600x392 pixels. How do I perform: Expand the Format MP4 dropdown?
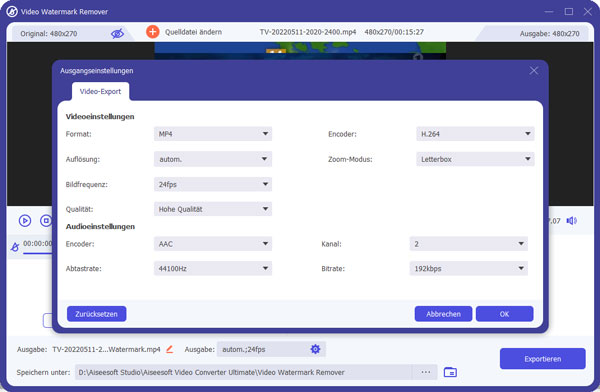pyautogui.click(x=213, y=134)
